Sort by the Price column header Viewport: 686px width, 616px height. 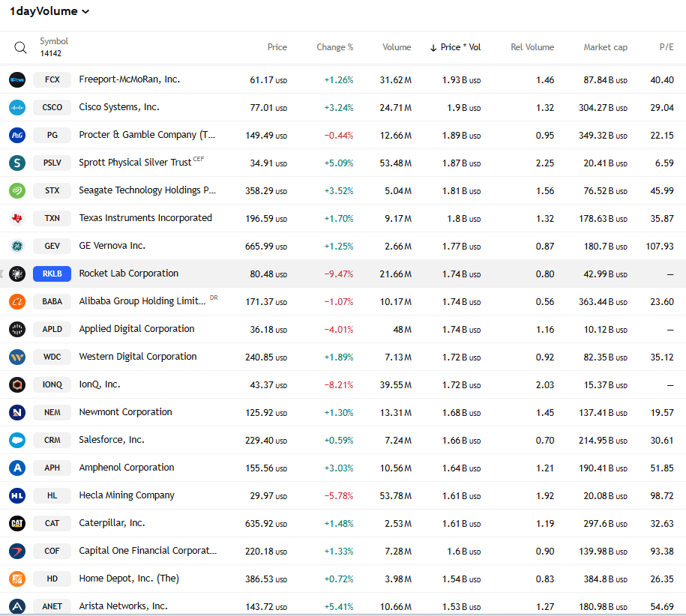(x=277, y=47)
